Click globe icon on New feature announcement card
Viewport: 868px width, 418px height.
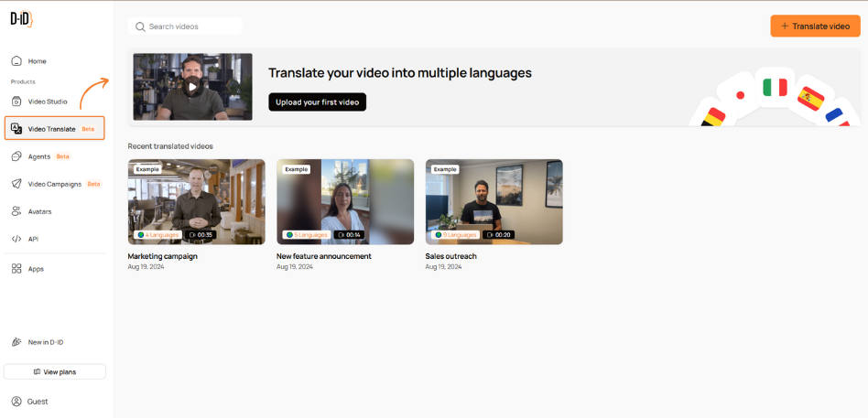point(289,234)
